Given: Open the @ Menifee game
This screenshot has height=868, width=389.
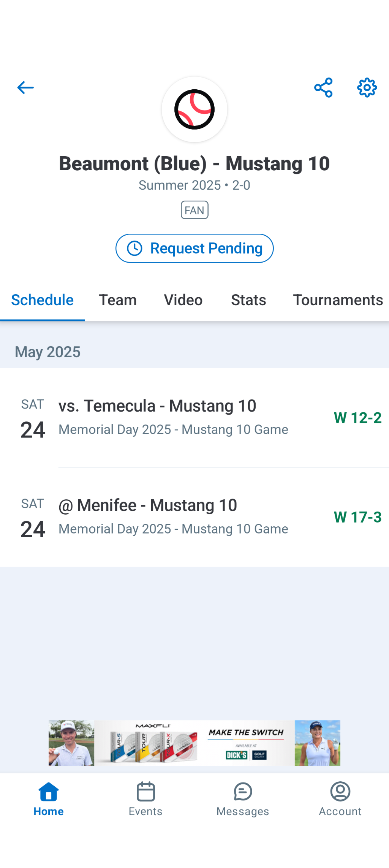Looking at the screenshot, I should pos(173,517).
